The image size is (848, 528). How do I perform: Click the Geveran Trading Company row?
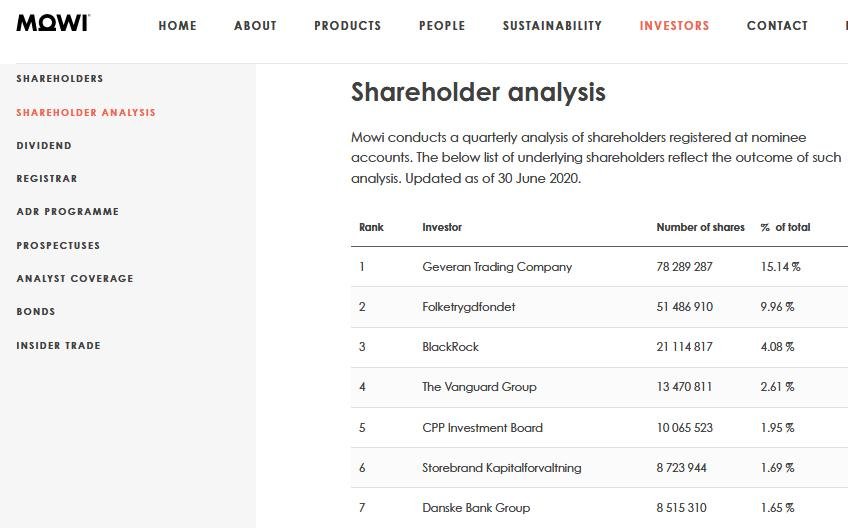pos(497,267)
